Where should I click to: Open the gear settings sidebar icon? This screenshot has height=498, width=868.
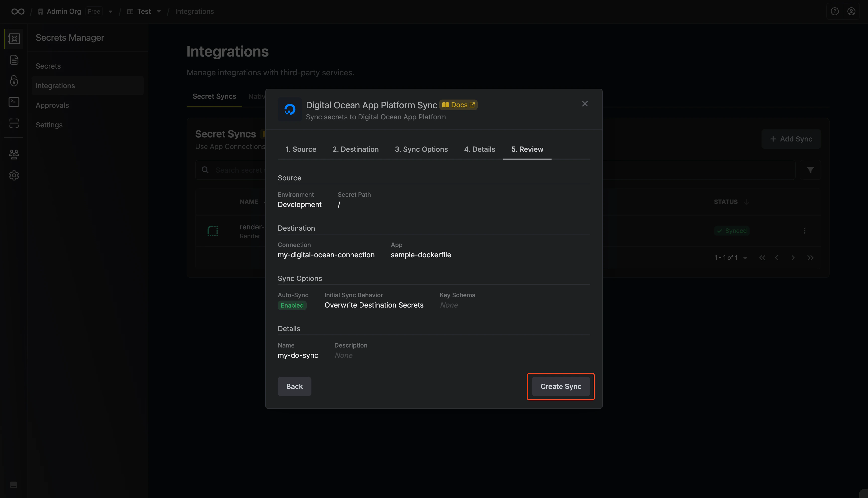point(14,175)
